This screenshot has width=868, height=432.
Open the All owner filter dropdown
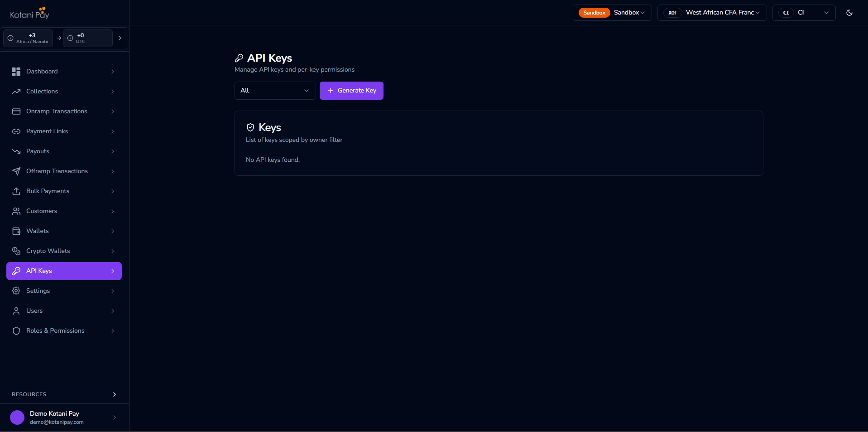(275, 91)
